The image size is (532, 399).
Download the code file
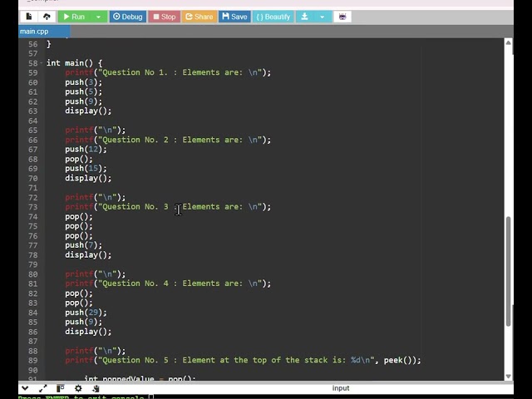coord(304,17)
